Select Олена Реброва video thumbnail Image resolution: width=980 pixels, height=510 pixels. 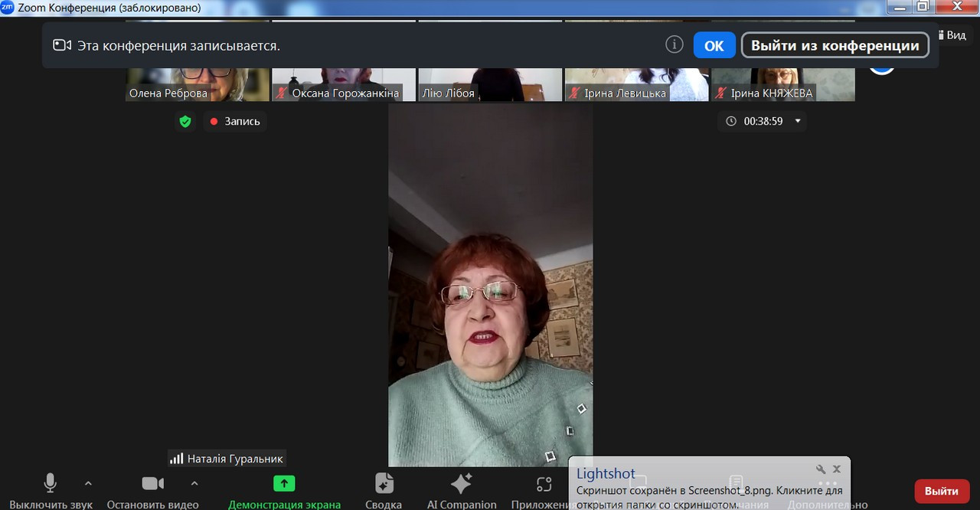coord(198,84)
